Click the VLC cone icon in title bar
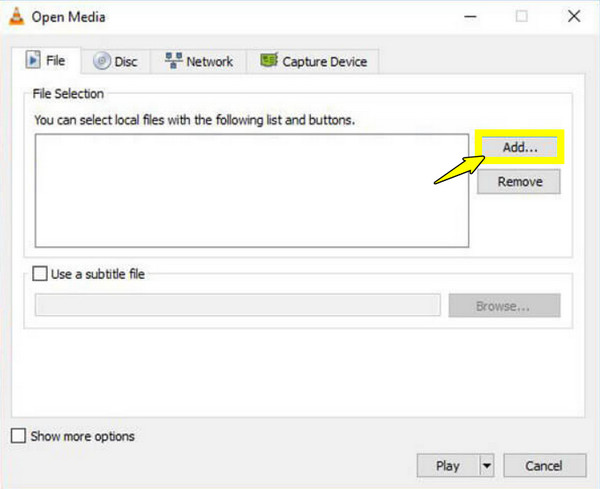600x489 pixels. pyautogui.click(x=15, y=17)
